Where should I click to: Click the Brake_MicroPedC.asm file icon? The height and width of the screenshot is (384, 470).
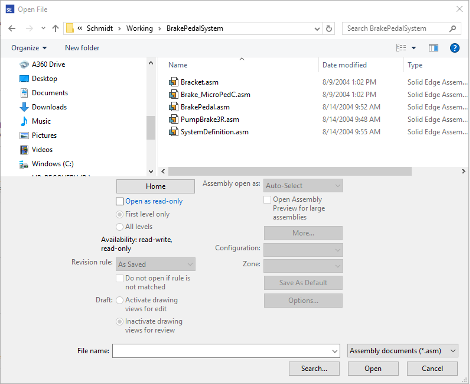click(173, 94)
